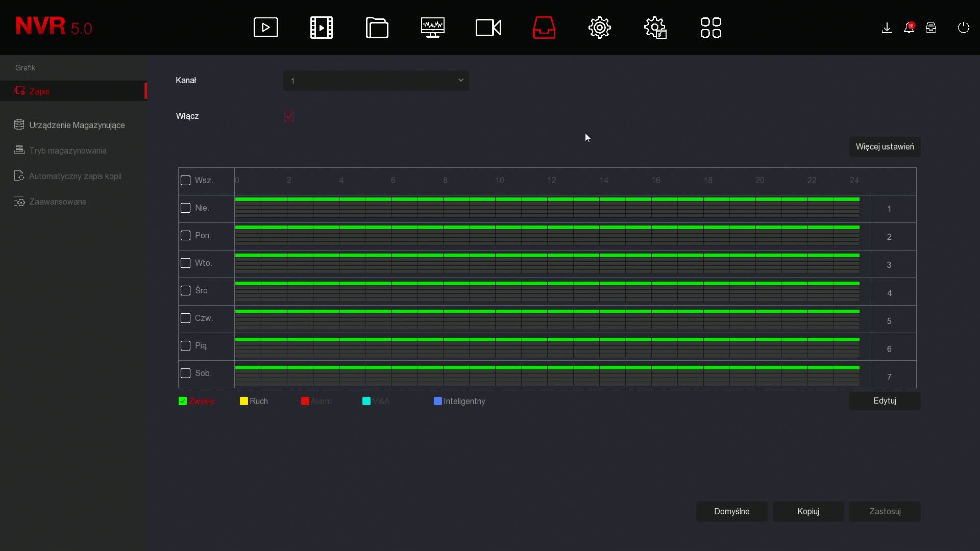Click the power shutdown icon

(963, 28)
